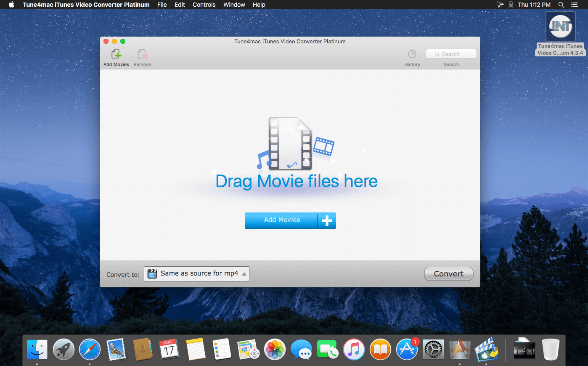
Task: Open Messages from the Dock
Action: (301, 350)
